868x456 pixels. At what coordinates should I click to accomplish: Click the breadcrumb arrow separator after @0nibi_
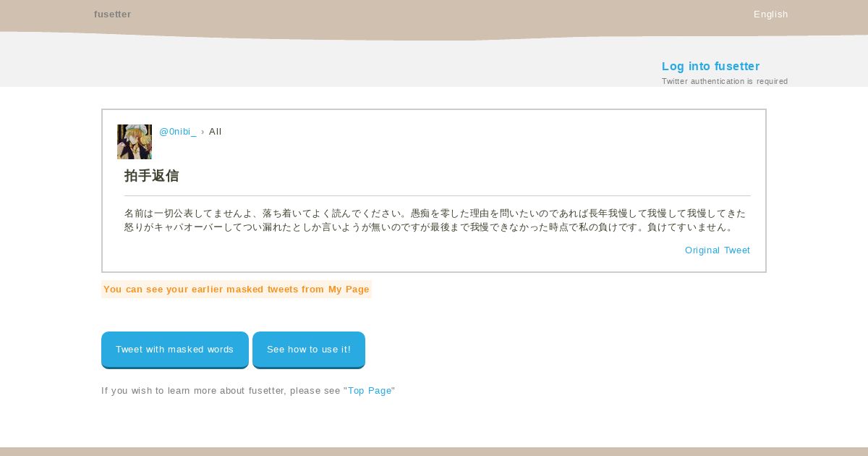tap(203, 132)
